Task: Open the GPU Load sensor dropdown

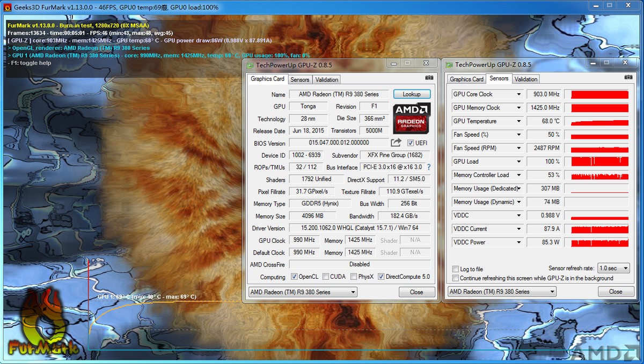Action: pyautogui.click(x=519, y=161)
